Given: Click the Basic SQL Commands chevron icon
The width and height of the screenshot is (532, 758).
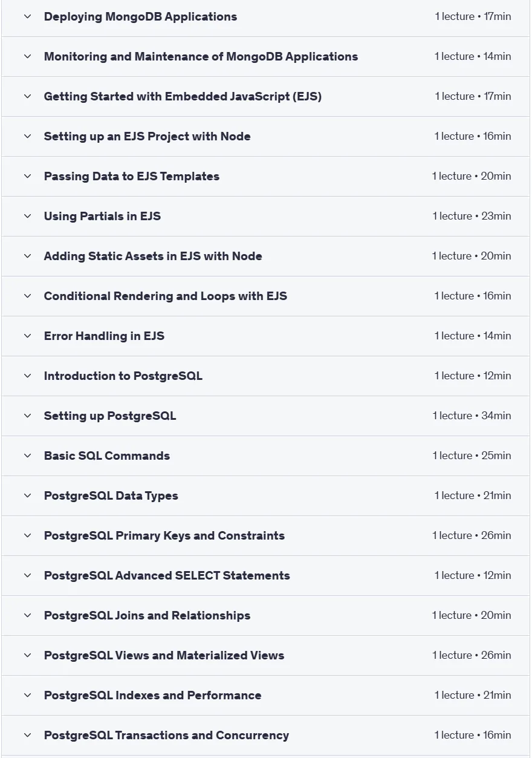Looking at the screenshot, I should (27, 456).
